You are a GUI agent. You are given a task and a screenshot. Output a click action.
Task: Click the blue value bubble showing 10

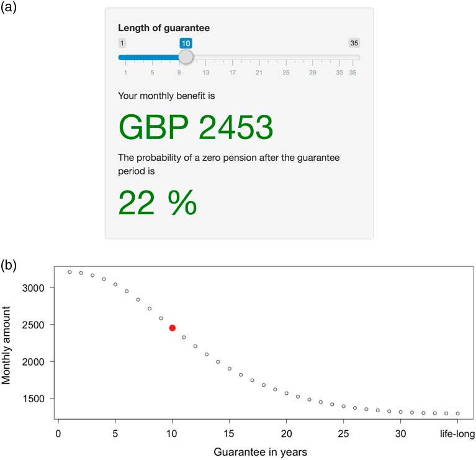[x=186, y=43]
